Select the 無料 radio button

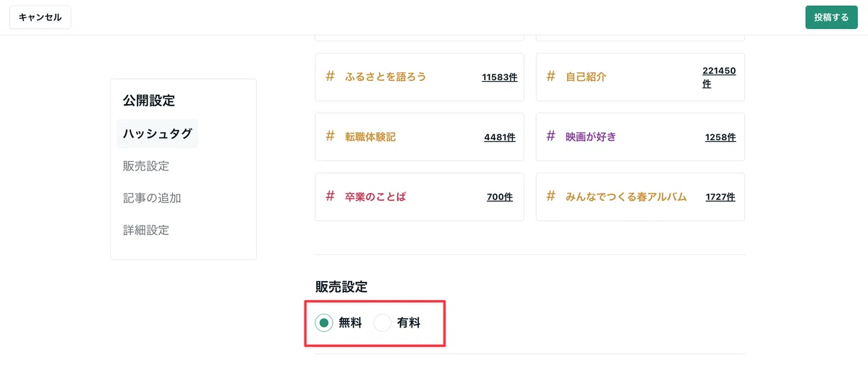[324, 323]
